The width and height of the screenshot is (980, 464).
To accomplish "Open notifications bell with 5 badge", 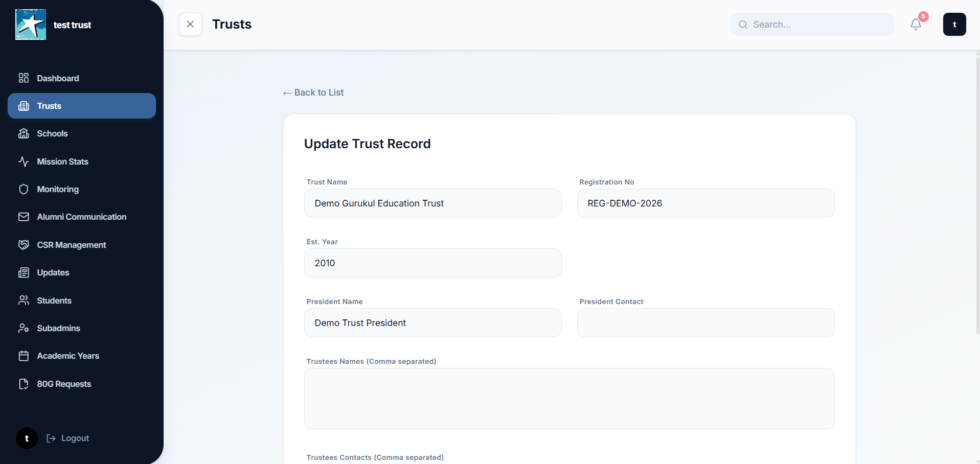I will 916,24.
